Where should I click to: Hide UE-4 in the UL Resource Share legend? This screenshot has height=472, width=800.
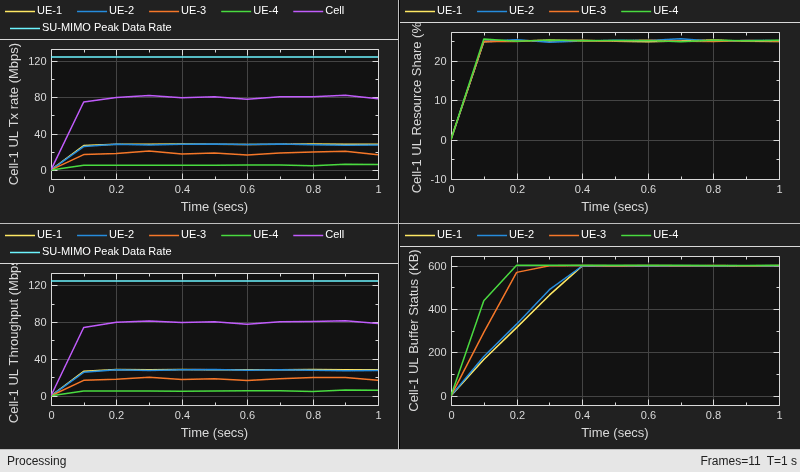[649, 10]
